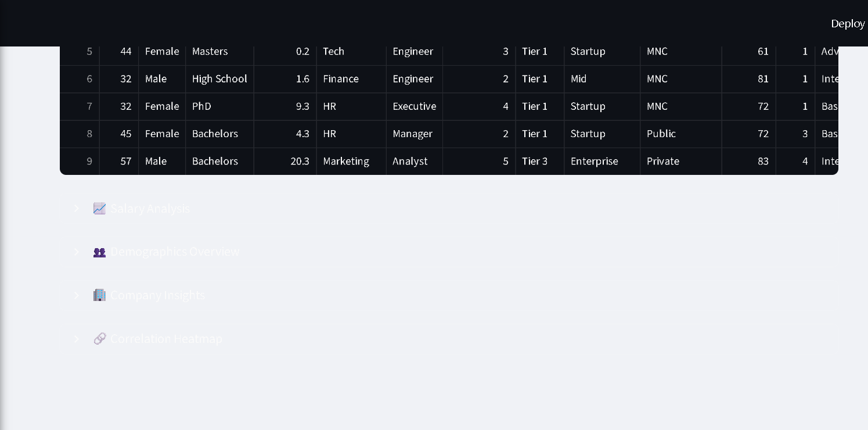Image resolution: width=868 pixels, height=430 pixels.
Task: Click the Enterprise company size cell
Action: [x=595, y=161]
